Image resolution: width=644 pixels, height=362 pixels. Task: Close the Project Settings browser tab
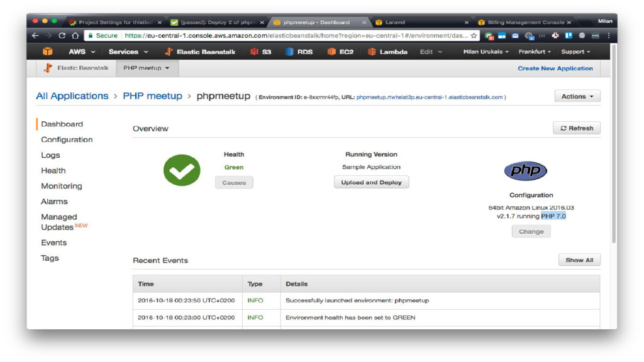click(160, 23)
